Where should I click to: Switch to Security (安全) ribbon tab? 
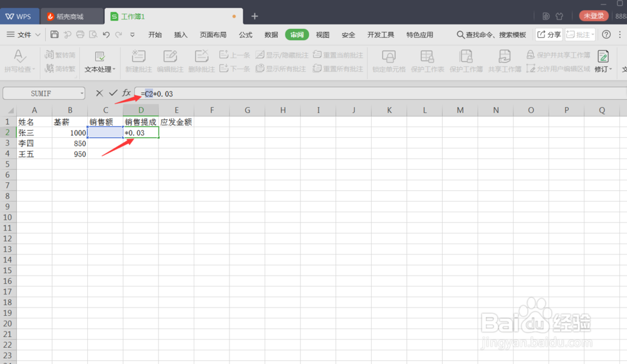point(348,34)
